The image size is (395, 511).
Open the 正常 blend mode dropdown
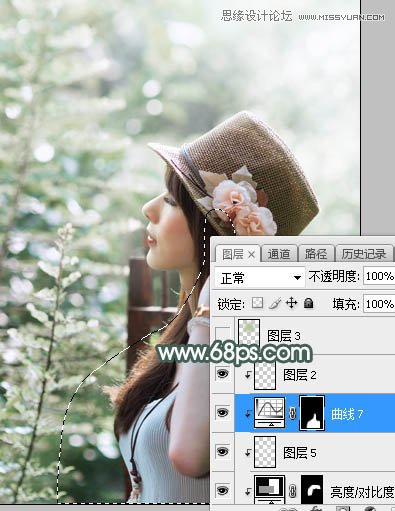tap(260, 277)
